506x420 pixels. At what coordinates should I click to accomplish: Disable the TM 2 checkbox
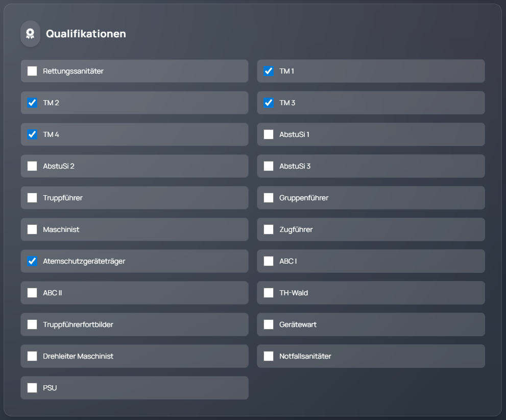click(32, 103)
